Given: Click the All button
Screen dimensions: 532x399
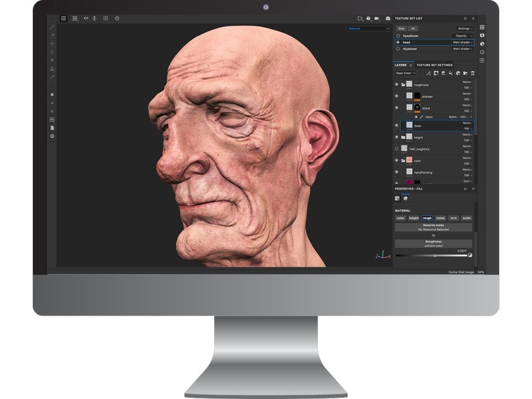Looking at the screenshot, I should 413,28.
